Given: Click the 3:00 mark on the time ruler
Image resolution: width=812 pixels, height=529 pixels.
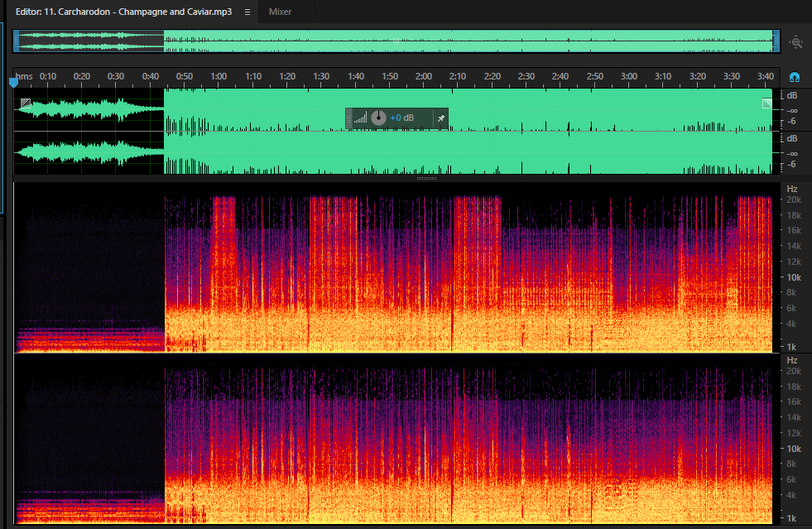Looking at the screenshot, I should 629,76.
